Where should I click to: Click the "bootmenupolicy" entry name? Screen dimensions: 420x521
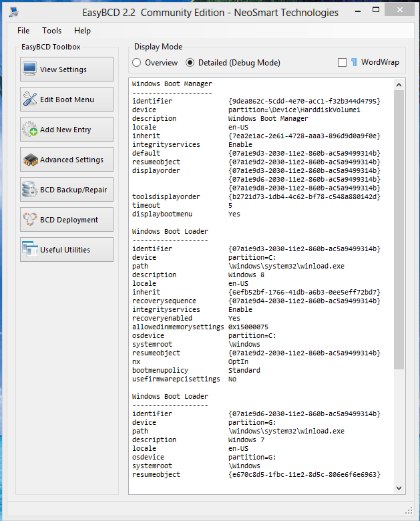[x=160, y=370]
